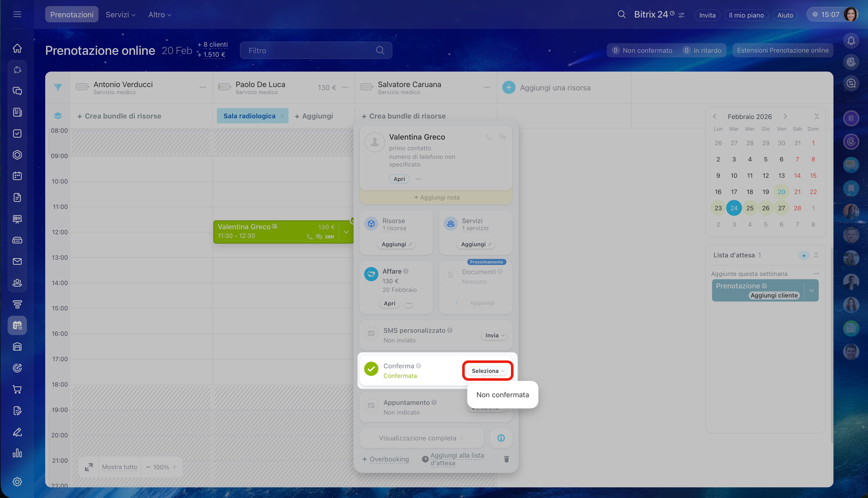
Task: Switch to the Prenotazioni tab
Action: coord(72,15)
